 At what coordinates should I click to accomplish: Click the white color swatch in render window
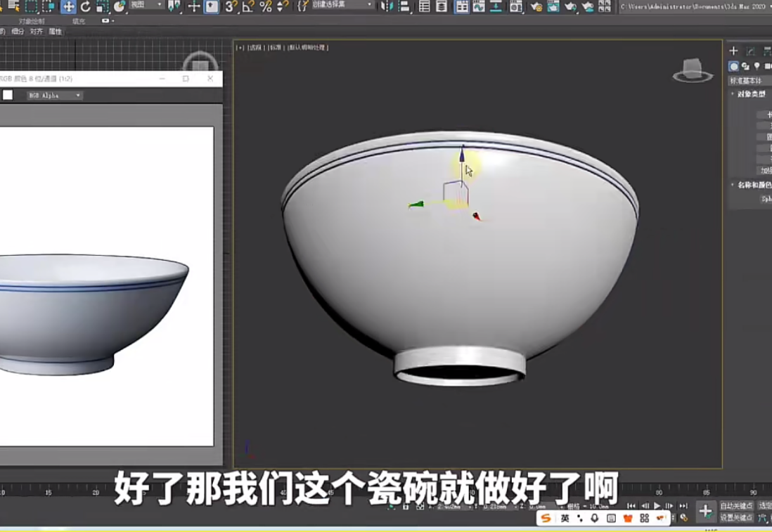[8, 95]
